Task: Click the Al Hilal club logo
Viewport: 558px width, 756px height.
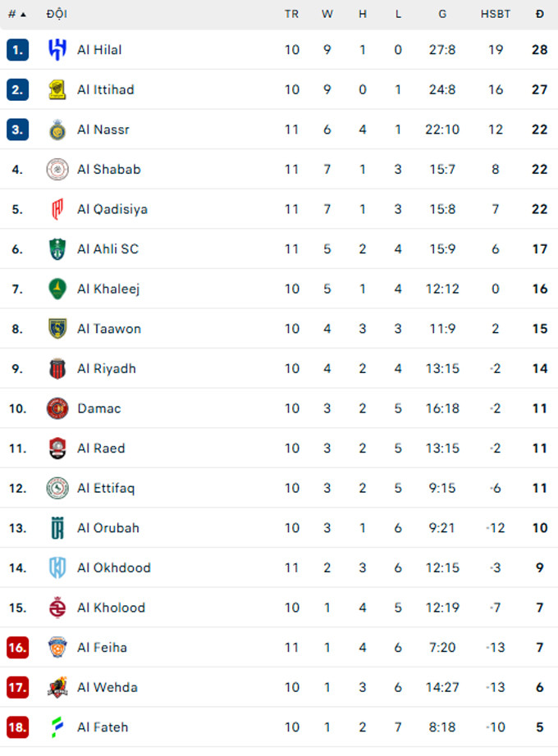Action: [57, 49]
